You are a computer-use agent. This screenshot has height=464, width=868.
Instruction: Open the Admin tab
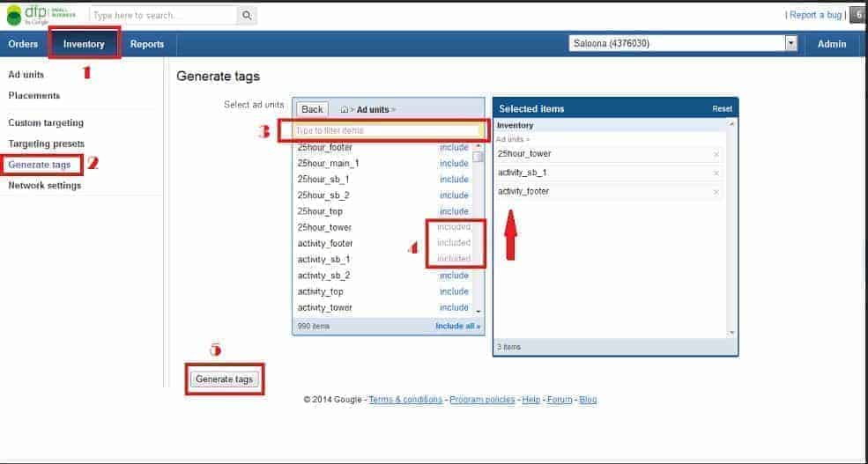[832, 44]
